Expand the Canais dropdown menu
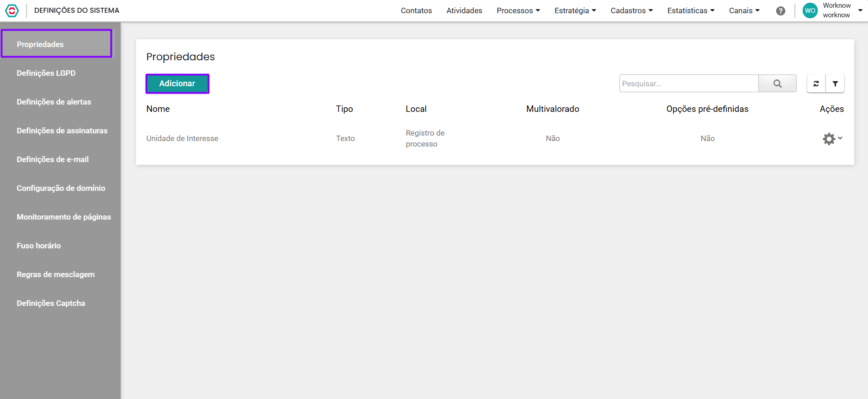 [x=744, y=10]
